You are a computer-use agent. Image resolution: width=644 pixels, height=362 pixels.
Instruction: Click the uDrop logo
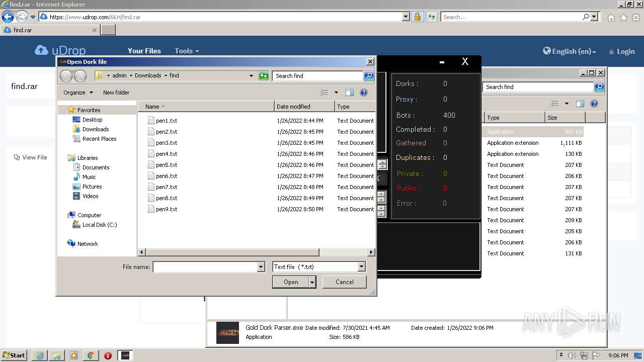[x=60, y=50]
